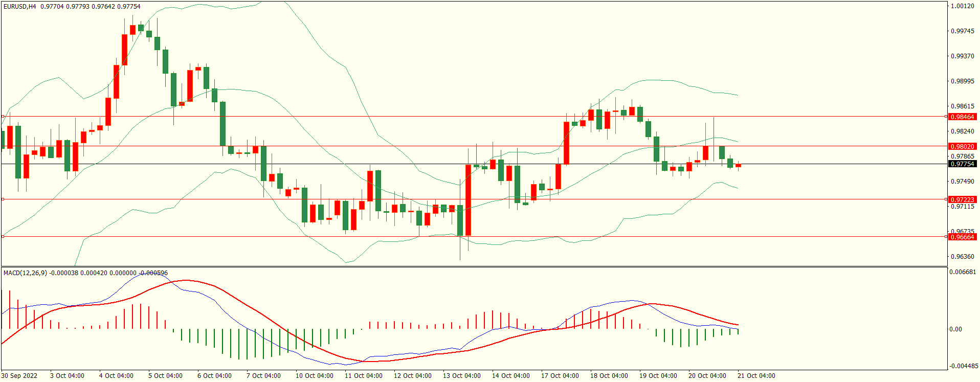Click the 0.96360 price scale value
980x382 pixels.
coord(962,257)
